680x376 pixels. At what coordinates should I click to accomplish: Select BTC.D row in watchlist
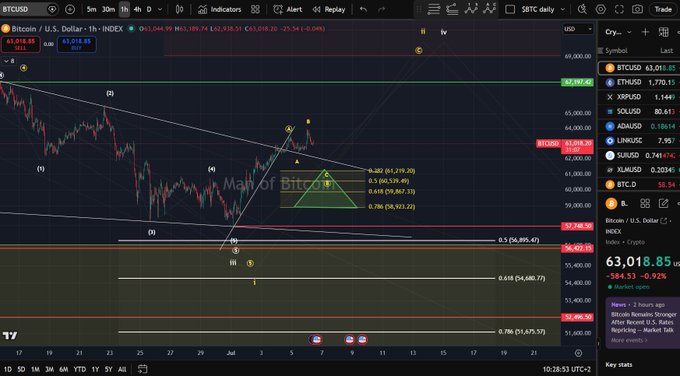[639, 184]
